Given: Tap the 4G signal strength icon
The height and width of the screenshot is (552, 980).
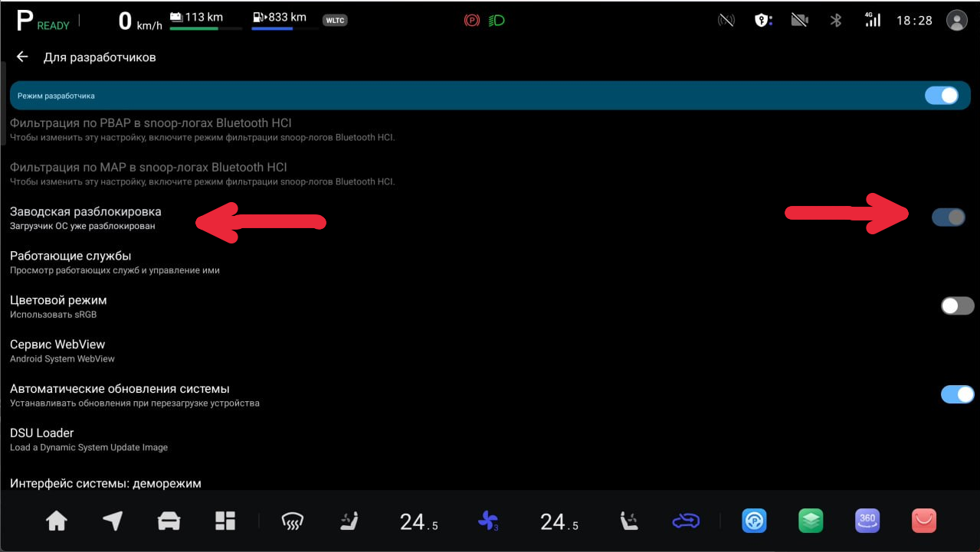Looking at the screenshot, I should (x=872, y=20).
